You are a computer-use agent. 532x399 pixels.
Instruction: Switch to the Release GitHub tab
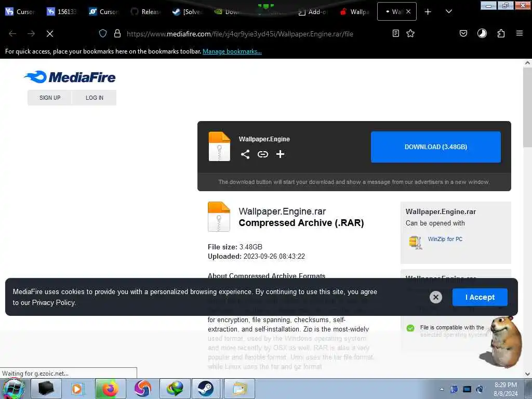[x=145, y=12]
